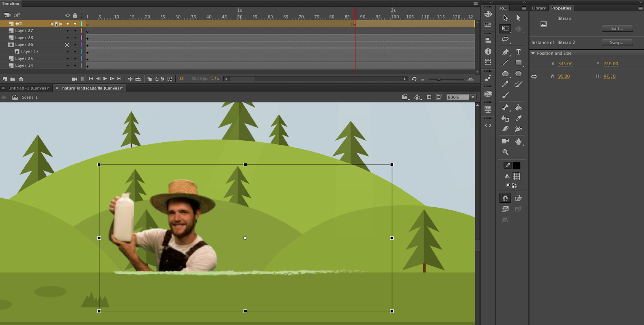
Task: Toggle lock all layers padlock header
Action: coord(75,15)
